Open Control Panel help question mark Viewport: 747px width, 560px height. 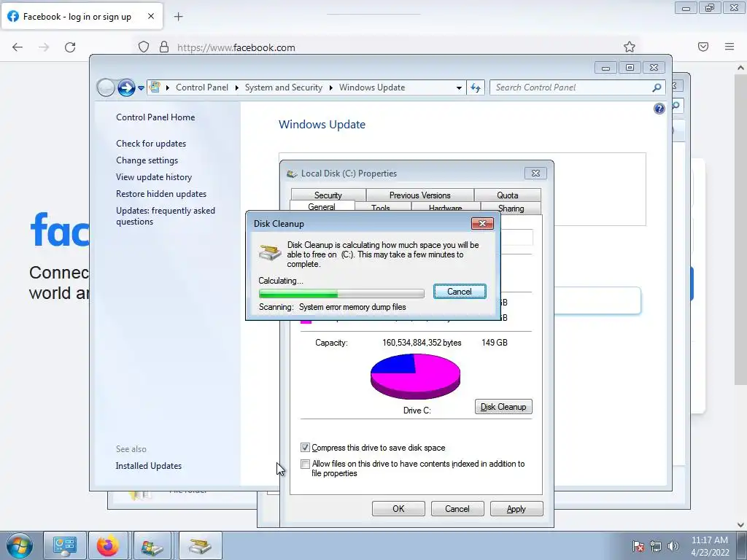coord(659,109)
